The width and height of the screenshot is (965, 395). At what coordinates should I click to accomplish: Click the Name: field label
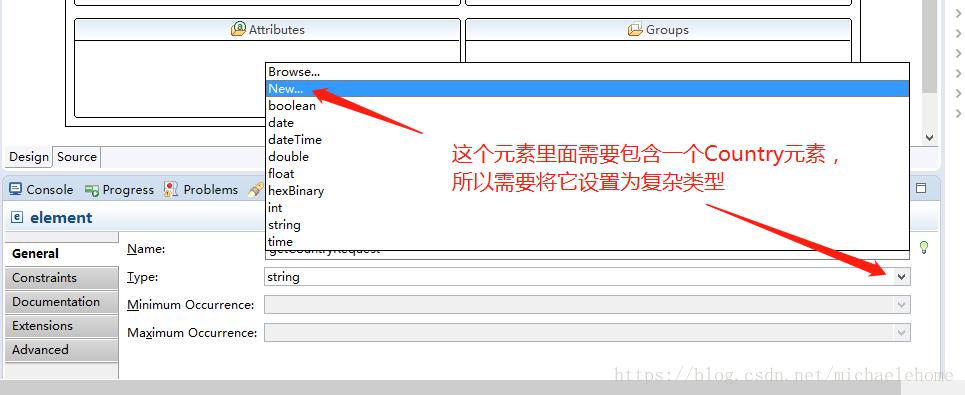[146, 249]
